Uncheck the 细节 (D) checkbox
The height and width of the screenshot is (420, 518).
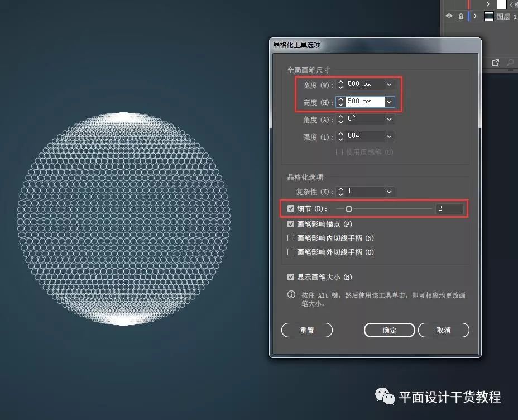pyautogui.click(x=291, y=208)
